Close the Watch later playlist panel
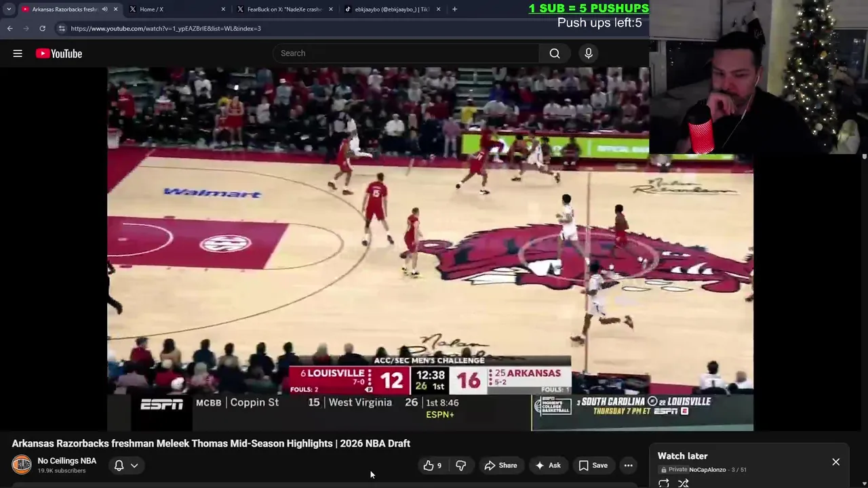 pyautogui.click(x=836, y=462)
